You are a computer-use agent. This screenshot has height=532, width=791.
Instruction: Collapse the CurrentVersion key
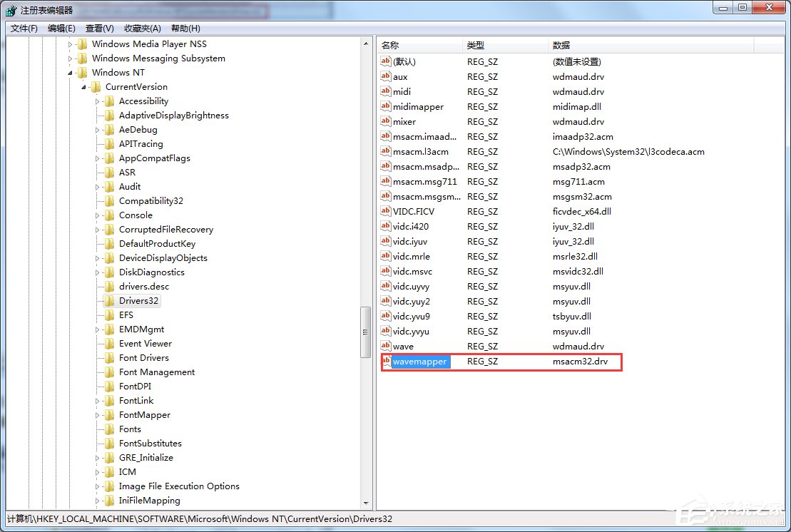82,86
